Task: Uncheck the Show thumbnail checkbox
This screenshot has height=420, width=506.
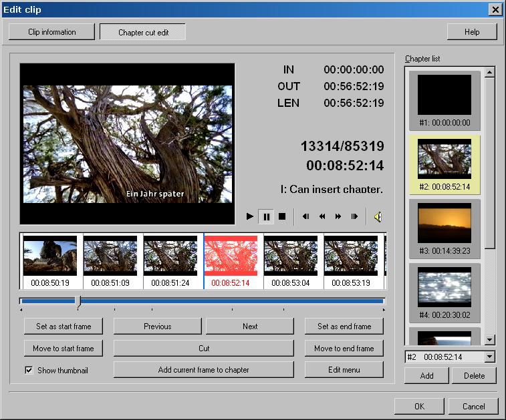Action: [x=29, y=370]
